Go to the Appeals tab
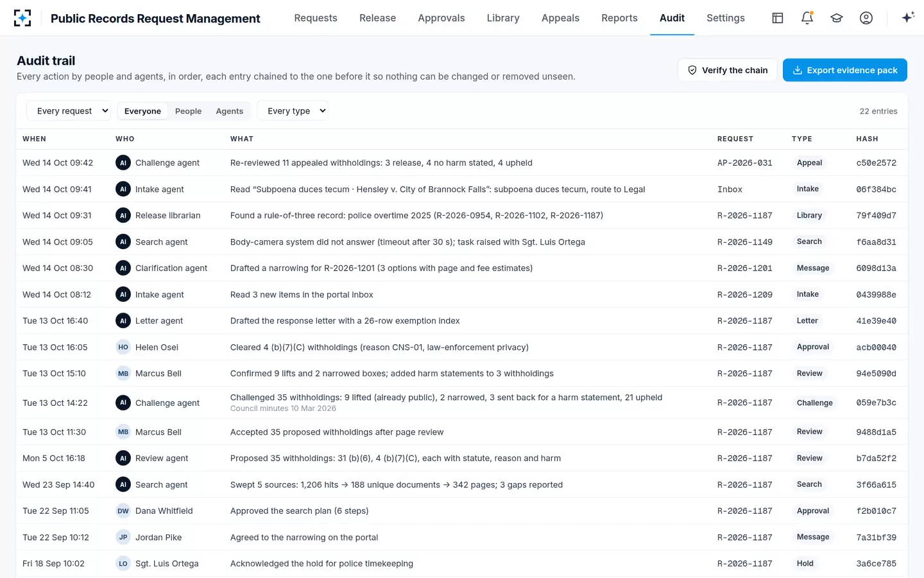The width and height of the screenshot is (924, 578). 560,18
